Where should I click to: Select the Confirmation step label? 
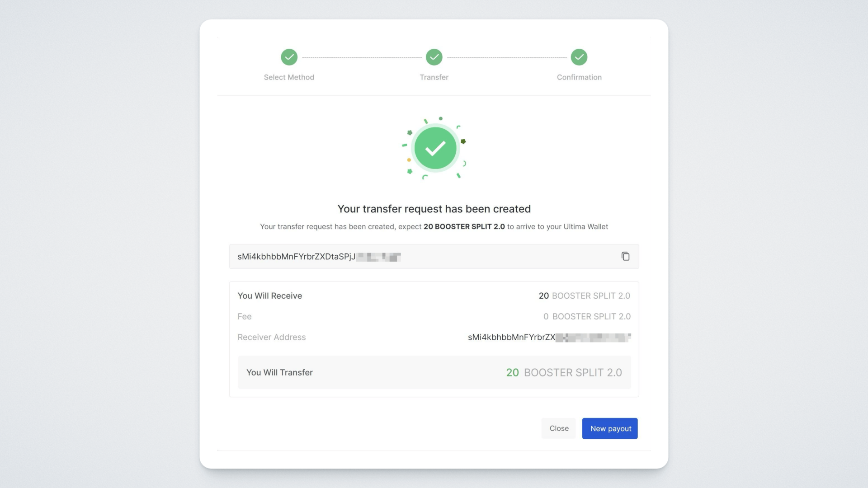579,77
